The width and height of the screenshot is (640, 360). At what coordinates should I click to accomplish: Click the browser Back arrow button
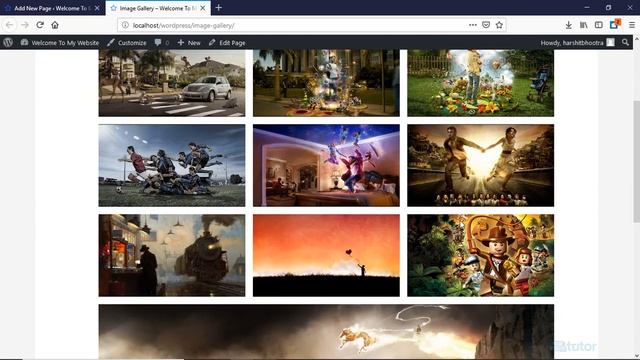[10, 25]
